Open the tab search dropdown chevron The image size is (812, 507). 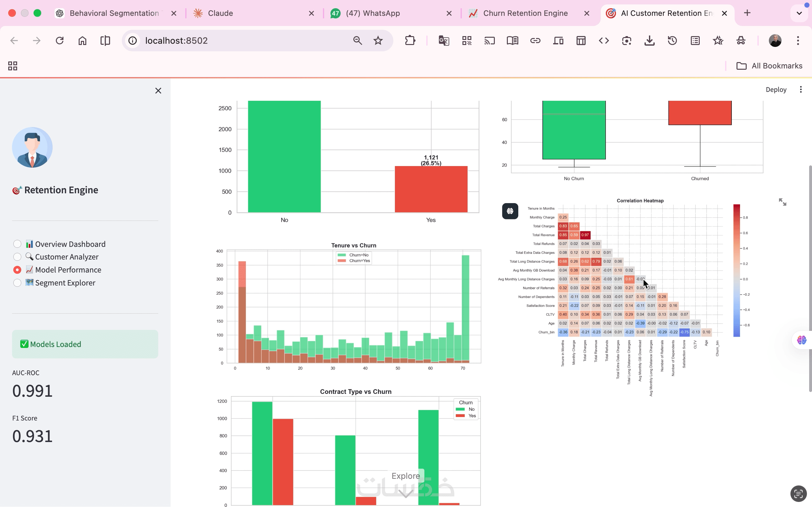pyautogui.click(x=799, y=13)
